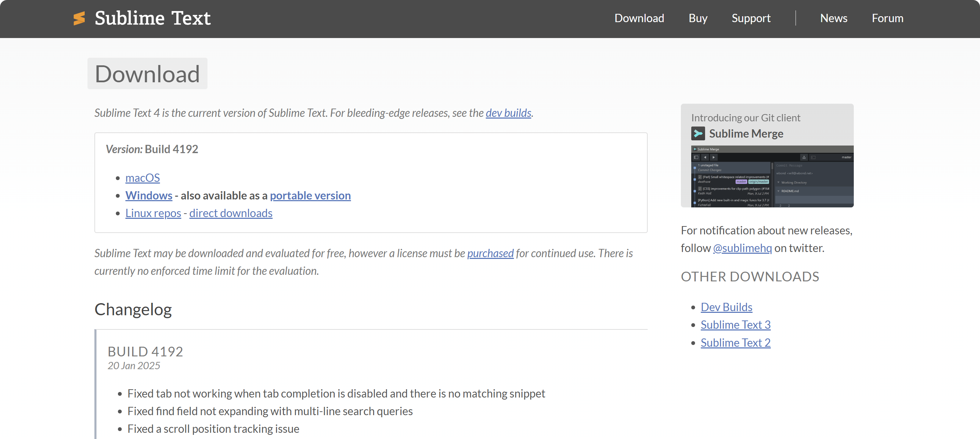The image size is (980, 439).
Task: Click the Sublime Text logo icon
Action: [79, 18]
